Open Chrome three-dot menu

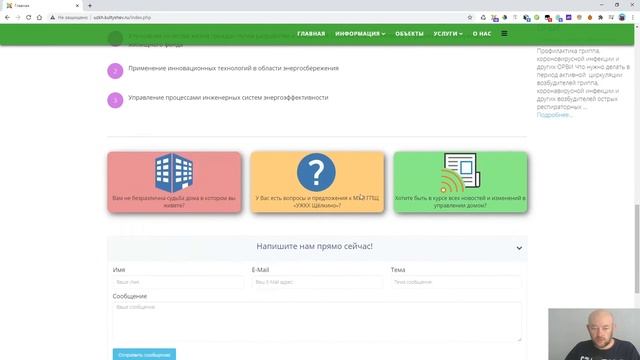(x=633, y=18)
